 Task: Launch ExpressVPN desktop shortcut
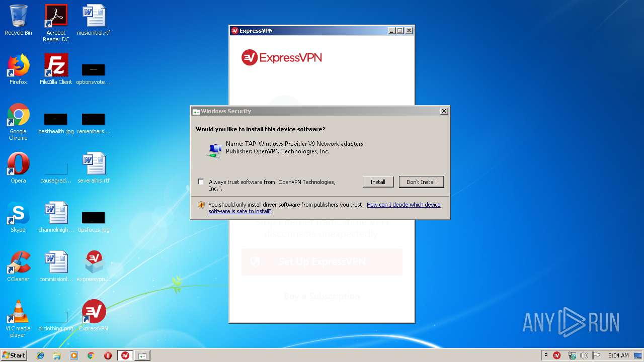coord(94,316)
